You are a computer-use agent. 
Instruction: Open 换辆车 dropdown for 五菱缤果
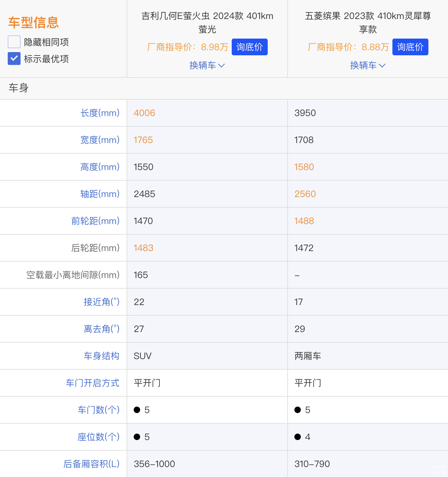tap(368, 65)
